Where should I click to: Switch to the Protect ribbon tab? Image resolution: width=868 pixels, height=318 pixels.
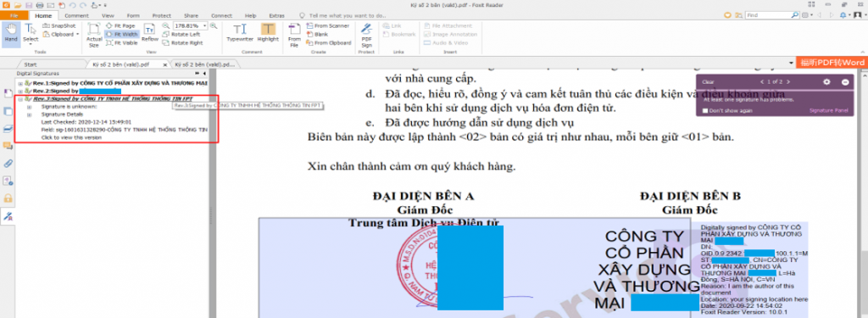point(161,16)
